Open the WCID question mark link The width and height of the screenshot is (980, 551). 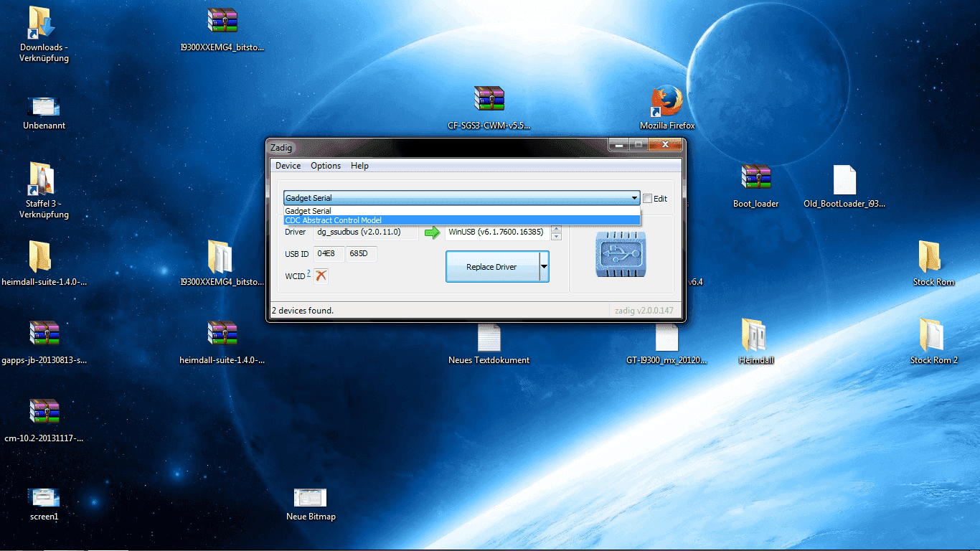(308, 273)
